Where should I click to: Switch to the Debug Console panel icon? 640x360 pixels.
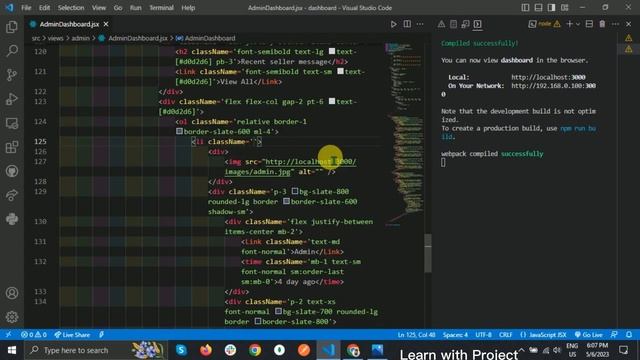465,24
